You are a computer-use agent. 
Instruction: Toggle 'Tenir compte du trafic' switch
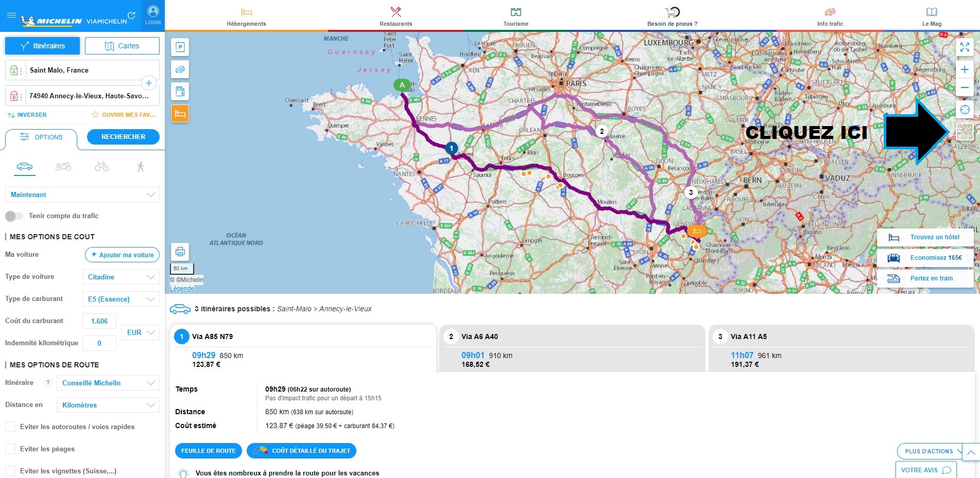point(14,216)
